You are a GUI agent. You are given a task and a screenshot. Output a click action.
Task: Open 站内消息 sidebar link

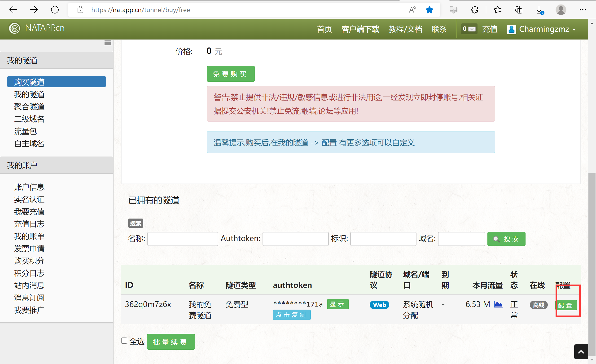pyautogui.click(x=29, y=285)
